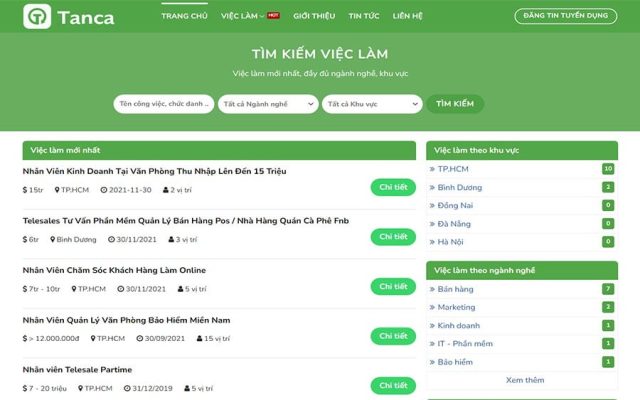Viewport: 640px width, 400px height.
Task: Click the chevron icon beside IT - Phần mềm
Action: click(x=432, y=344)
